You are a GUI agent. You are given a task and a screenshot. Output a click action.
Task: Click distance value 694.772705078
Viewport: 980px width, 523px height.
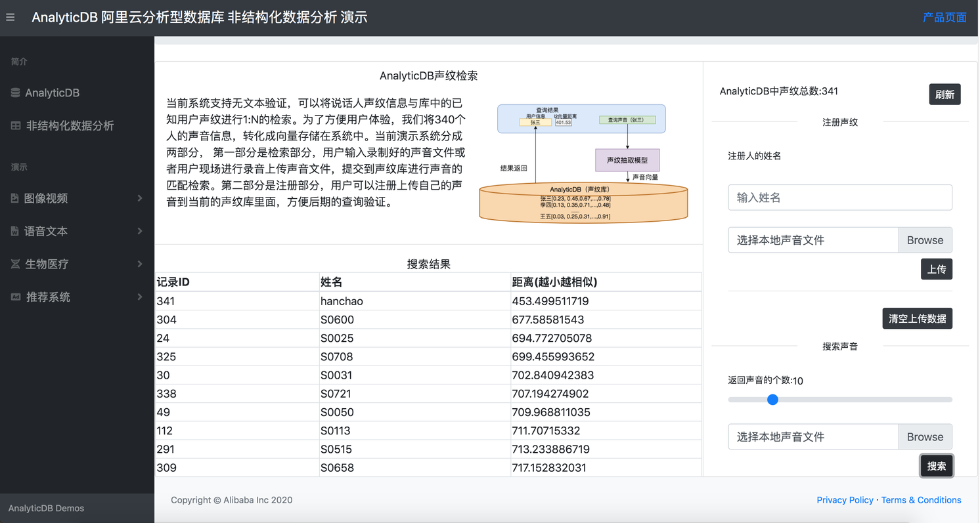click(606, 338)
